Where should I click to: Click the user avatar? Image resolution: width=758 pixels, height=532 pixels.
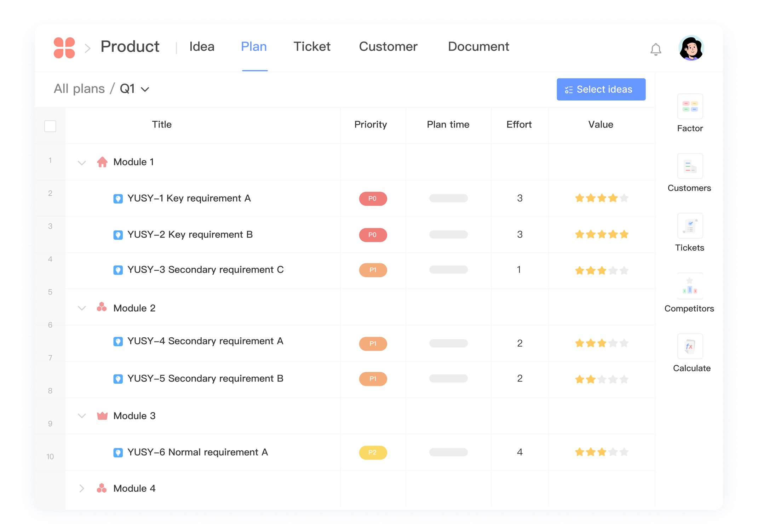tap(691, 48)
